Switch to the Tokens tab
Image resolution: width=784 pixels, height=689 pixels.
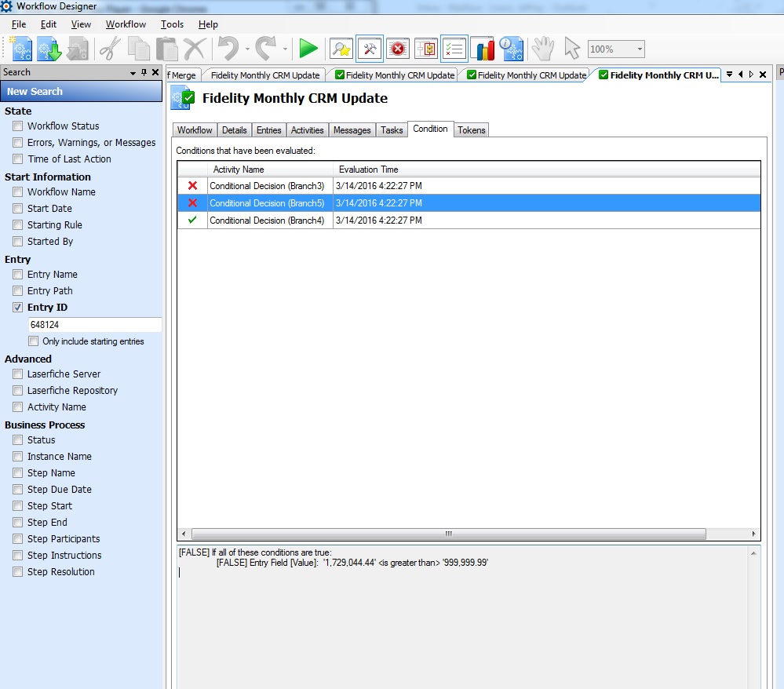(x=472, y=130)
